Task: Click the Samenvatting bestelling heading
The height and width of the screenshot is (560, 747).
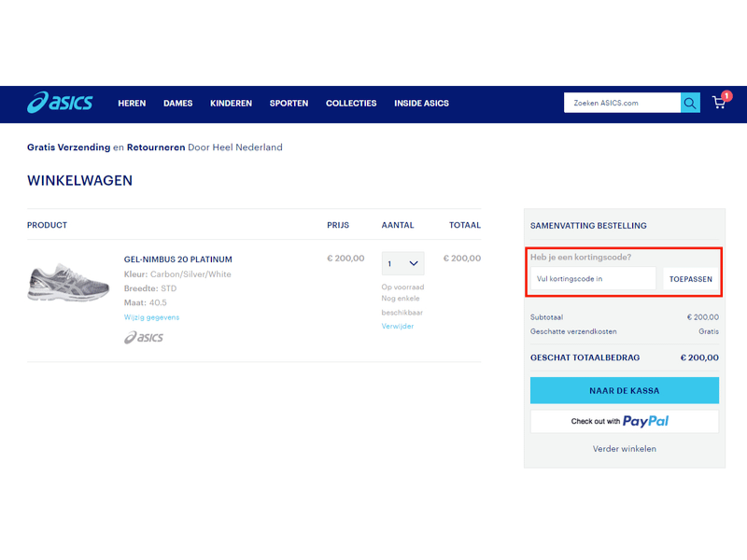Action: point(588,226)
